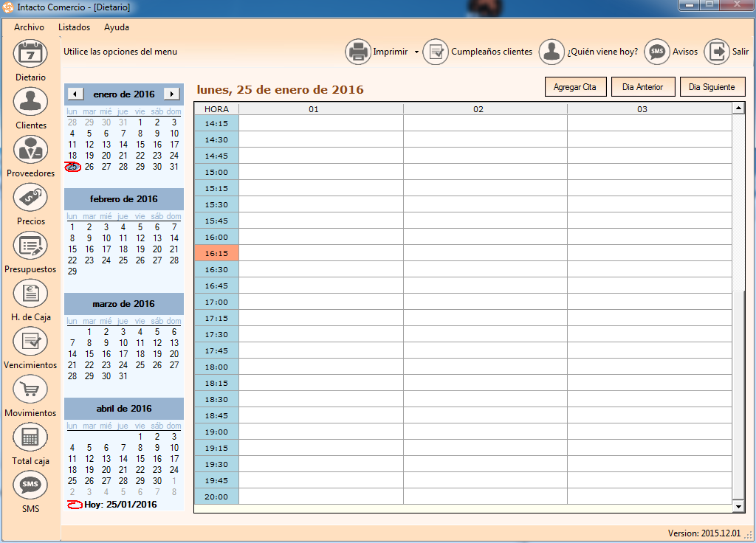Click the Cumpleaños clientes icon
The height and width of the screenshot is (543, 756).
coord(436,52)
